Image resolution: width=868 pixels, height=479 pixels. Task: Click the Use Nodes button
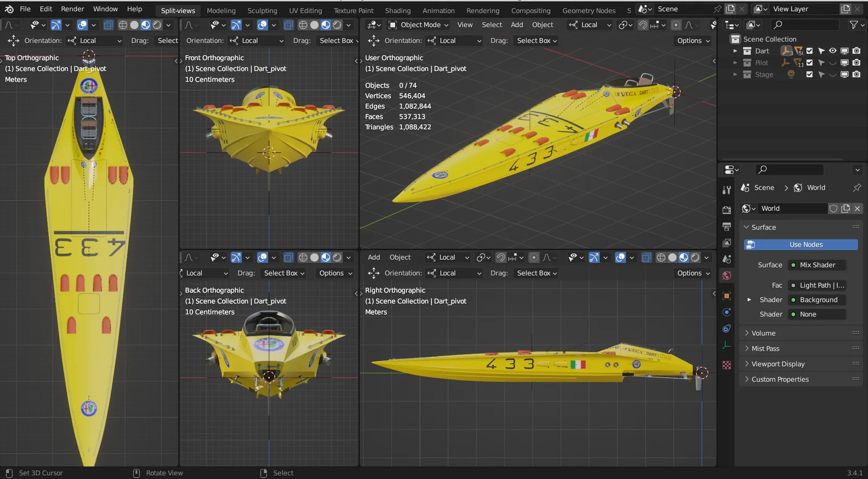pos(801,245)
